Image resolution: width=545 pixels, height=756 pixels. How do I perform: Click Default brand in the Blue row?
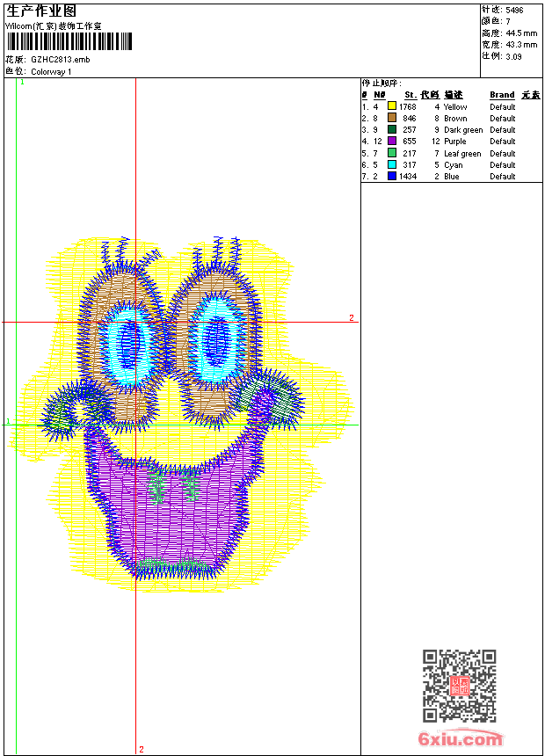tap(503, 177)
